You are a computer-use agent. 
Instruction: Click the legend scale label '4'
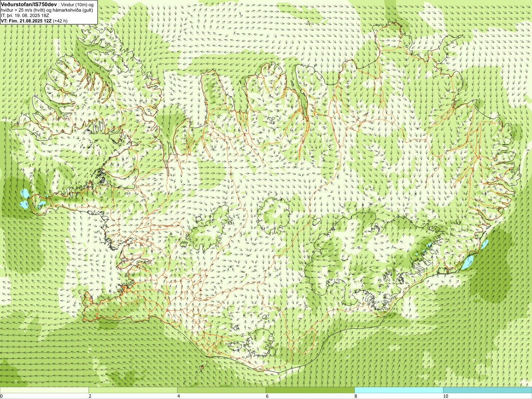pos(178,396)
